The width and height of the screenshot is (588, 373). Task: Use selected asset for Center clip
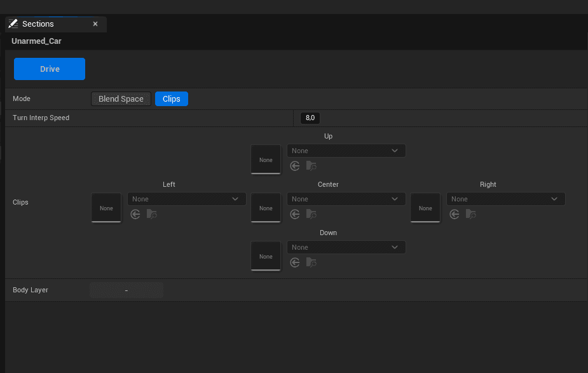tap(295, 214)
